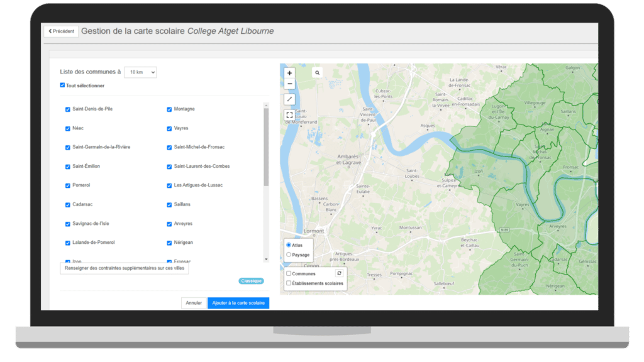Uncheck Tout sélectionner
644x362 pixels.
click(62, 85)
